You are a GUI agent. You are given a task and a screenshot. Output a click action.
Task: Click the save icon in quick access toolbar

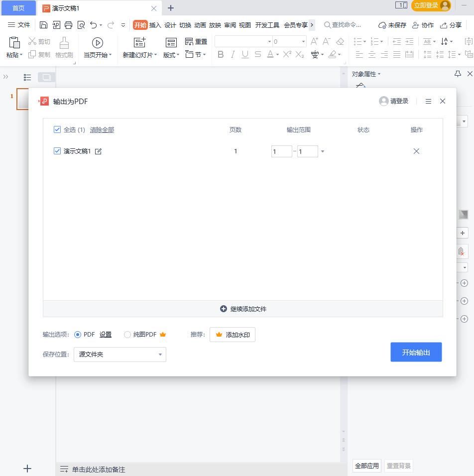tap(43, 25)
